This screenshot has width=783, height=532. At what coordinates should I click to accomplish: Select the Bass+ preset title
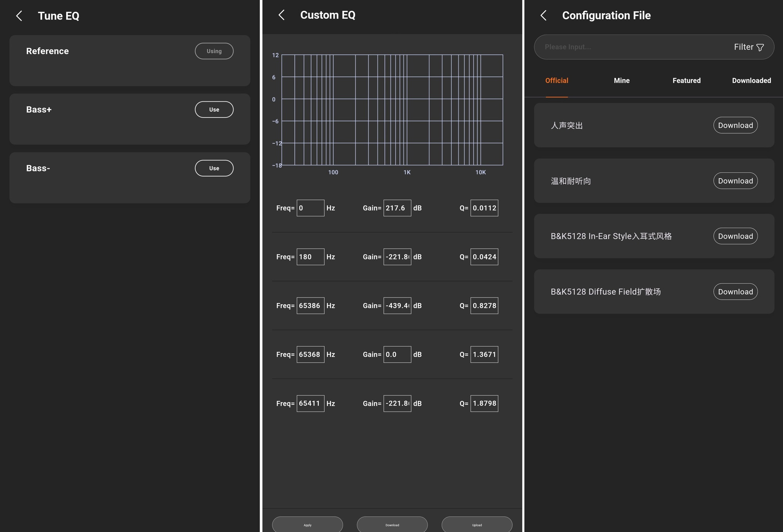point(39,110)
